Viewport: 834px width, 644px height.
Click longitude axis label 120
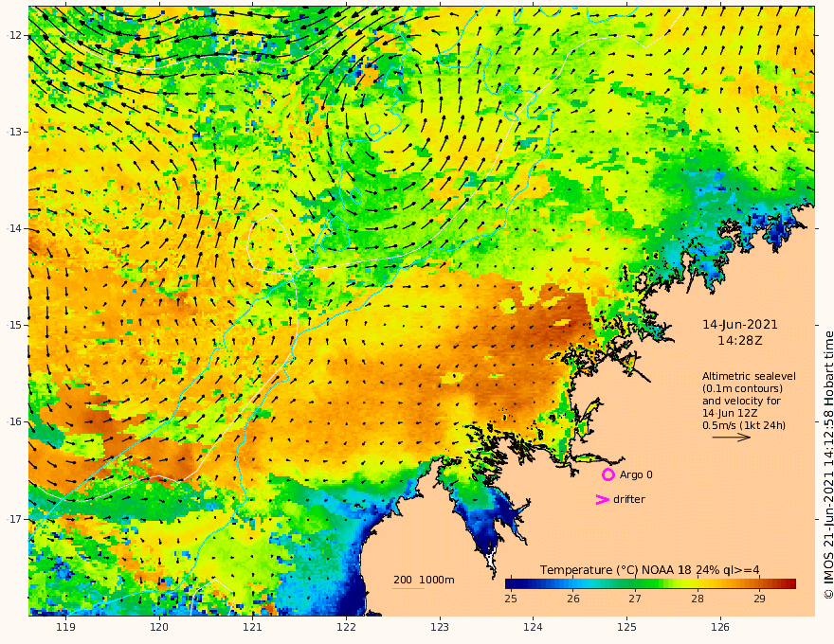[159, 627]
